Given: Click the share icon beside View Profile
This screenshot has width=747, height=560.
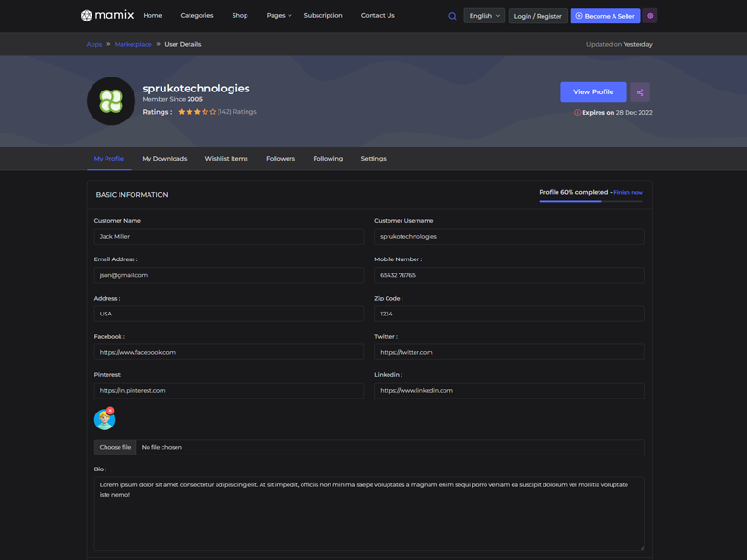Looking at the screenshot, I should click(x=640, y=92).
